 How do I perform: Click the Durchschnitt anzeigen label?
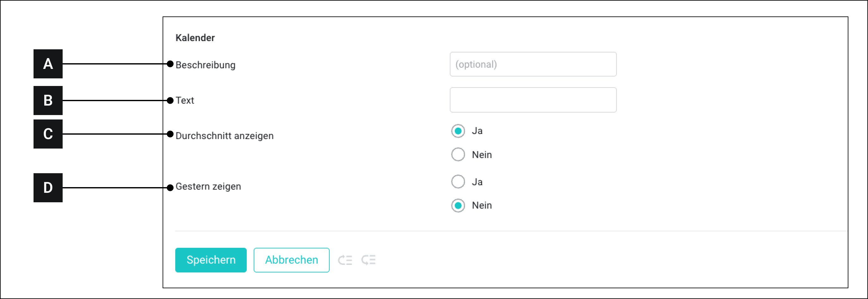coord(224,136)
